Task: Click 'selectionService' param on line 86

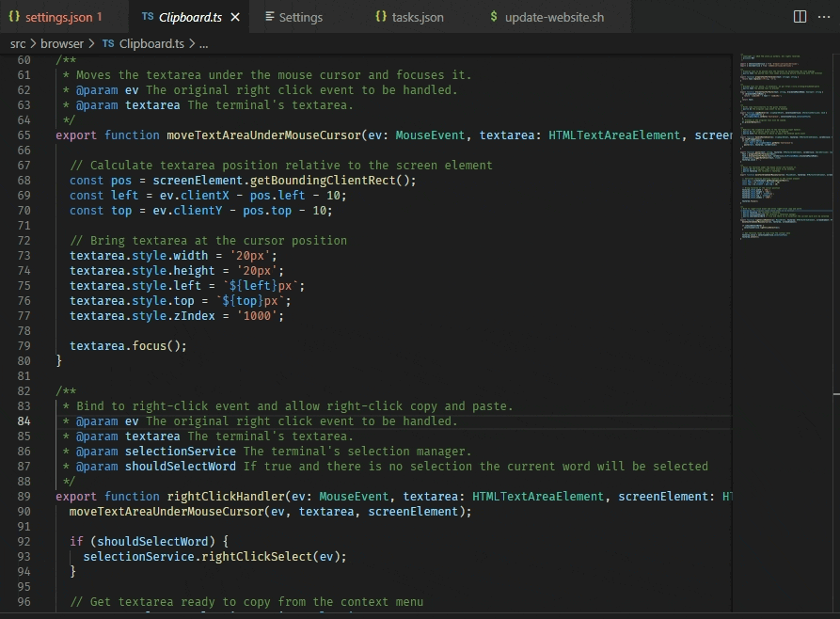Action: pyautogui.click(x=181, y=452)
